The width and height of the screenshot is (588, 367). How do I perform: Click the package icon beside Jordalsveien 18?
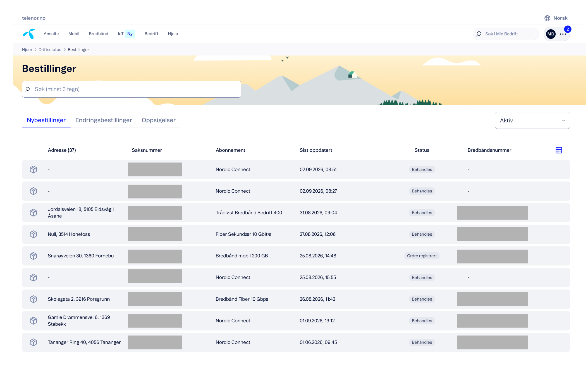coord(34,213)
